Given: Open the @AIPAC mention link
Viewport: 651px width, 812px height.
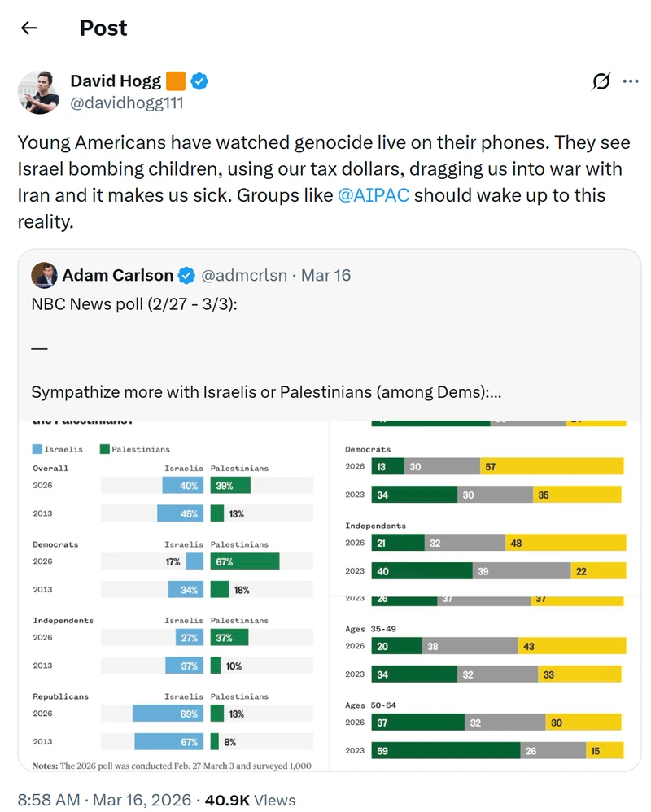Looking at the screenshot, I should 374,195.
